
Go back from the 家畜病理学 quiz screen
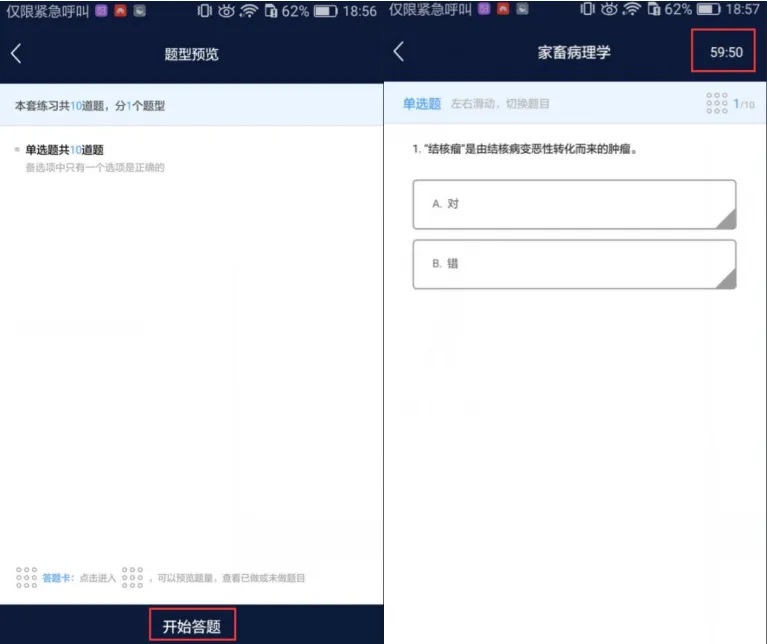point(399,51)
